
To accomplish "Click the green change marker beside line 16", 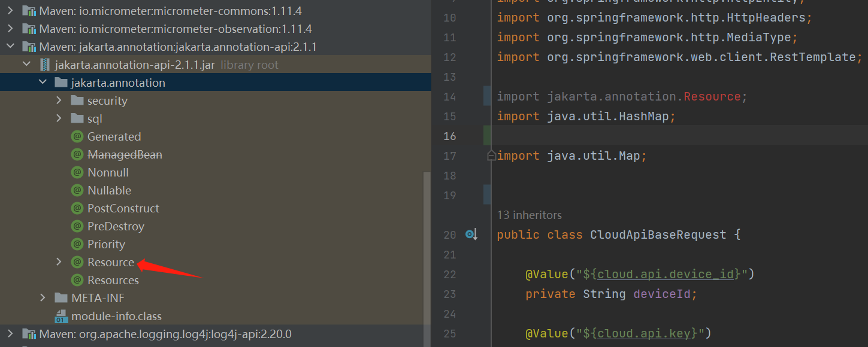I will coord(486,135).
